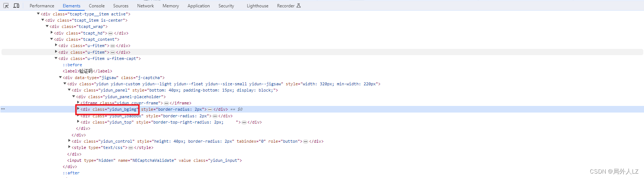Click the three-dot gutter icon beside selected row
The height and width of the screenshot is (178, 644).
(3, 109)
